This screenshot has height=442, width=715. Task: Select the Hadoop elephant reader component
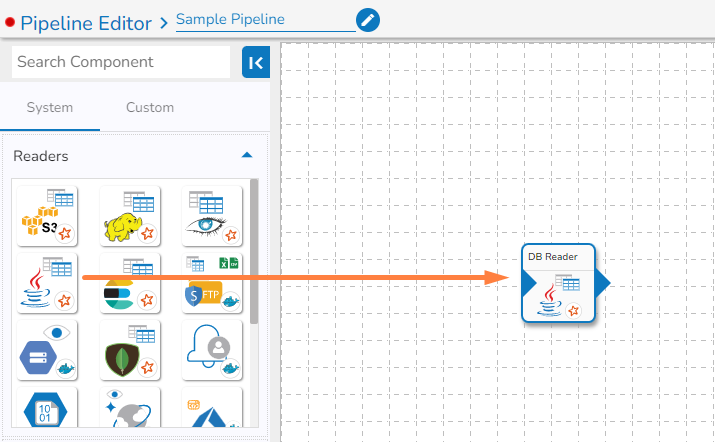point(130,216)
